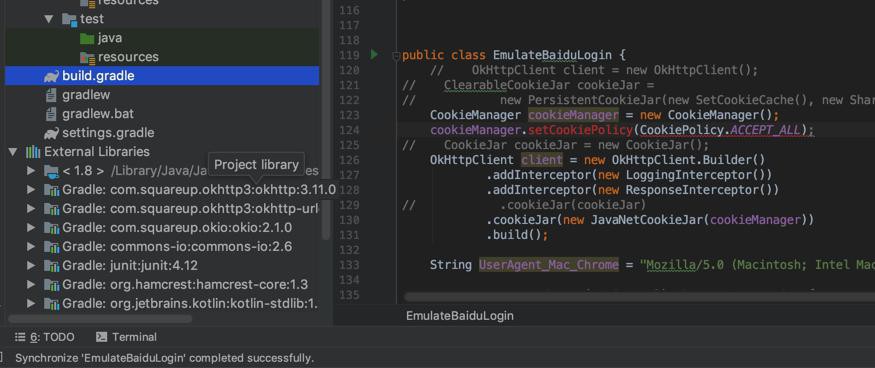Click the test resources folder icon

87,57
